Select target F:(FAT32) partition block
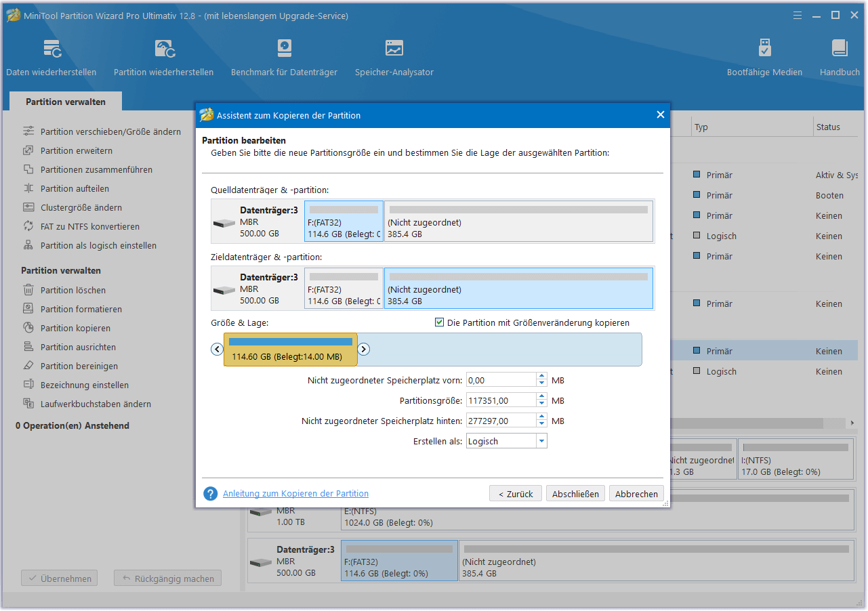This screenshot has width=868, height=611. tap(344, 288)
